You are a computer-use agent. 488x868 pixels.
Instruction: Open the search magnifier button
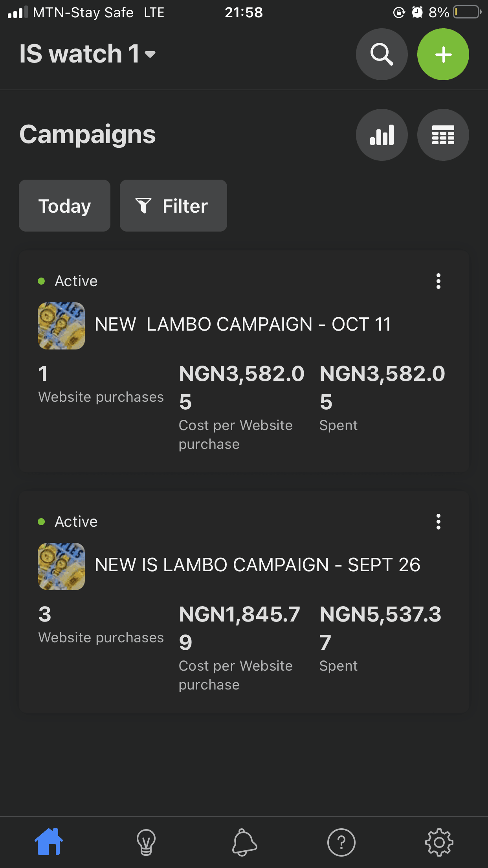382,54
